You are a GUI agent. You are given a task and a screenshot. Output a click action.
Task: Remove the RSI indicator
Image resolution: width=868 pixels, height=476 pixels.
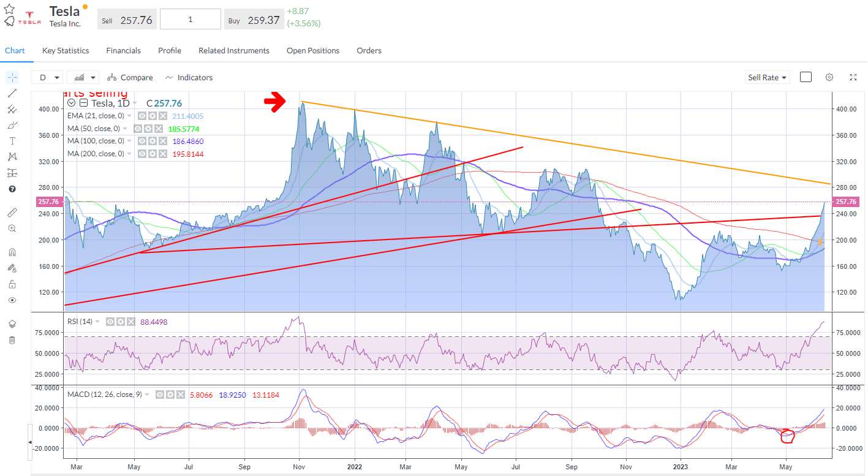(131, 322)
